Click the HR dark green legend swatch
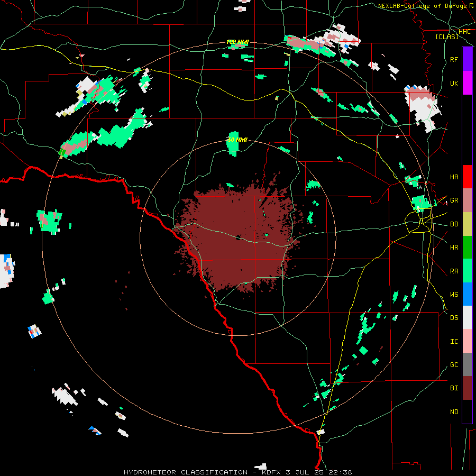The image size is (476, 476). [467, 248]
